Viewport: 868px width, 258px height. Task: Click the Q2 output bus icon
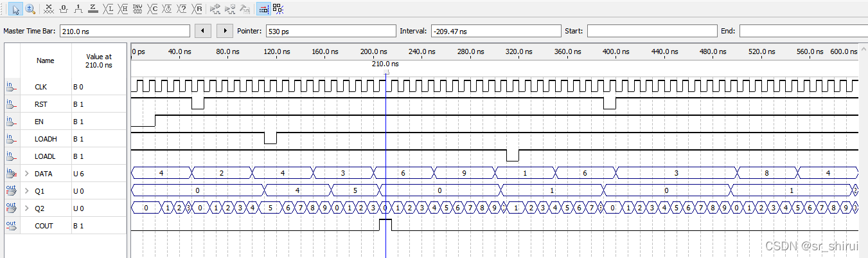[x=11, y=208]
